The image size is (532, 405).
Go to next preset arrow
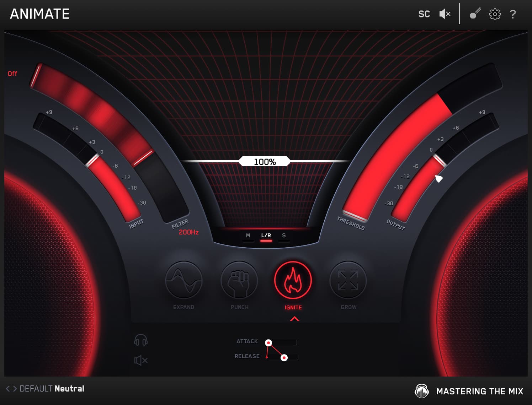point(15,389)
